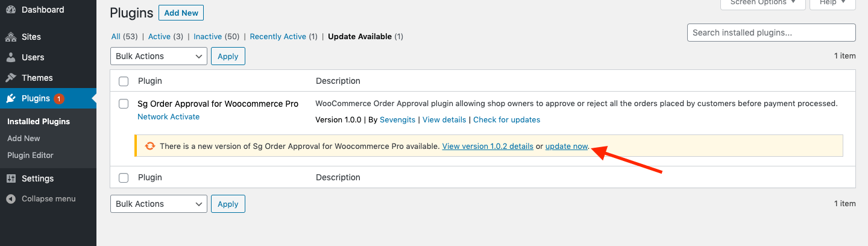
Task: Open the top Bulk Actions dropdown
Action: coord(159,56)
